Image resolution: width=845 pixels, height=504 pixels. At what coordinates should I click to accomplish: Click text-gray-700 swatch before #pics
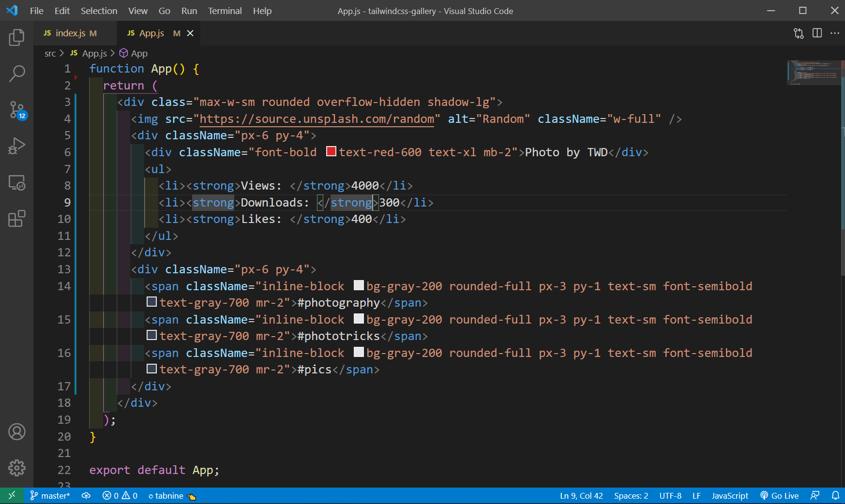point(151,369)
